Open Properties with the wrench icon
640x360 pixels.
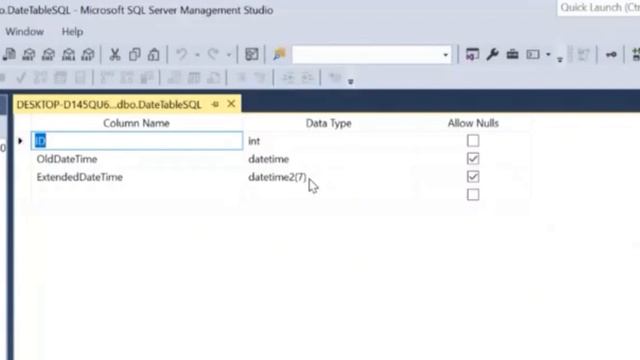(492, 54)
